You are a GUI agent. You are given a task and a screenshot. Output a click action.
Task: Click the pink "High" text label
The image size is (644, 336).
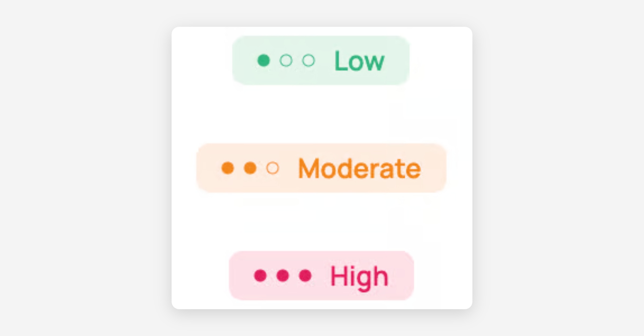pos(359,277)
